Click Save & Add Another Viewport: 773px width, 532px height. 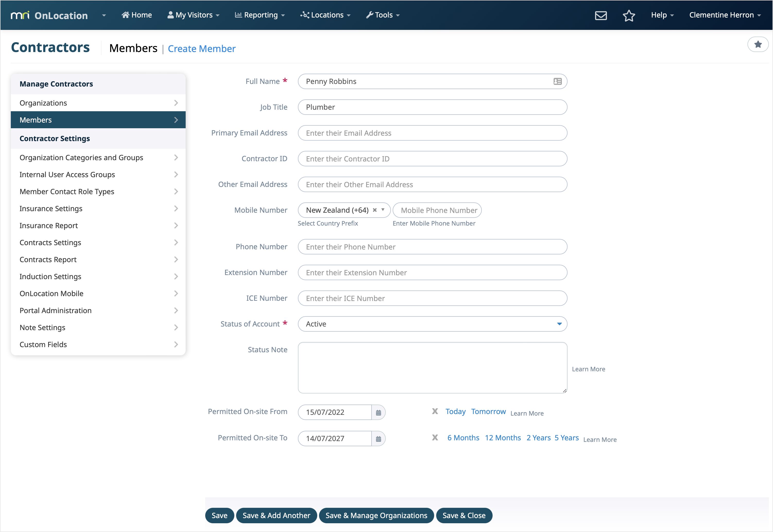pos(276,516)
